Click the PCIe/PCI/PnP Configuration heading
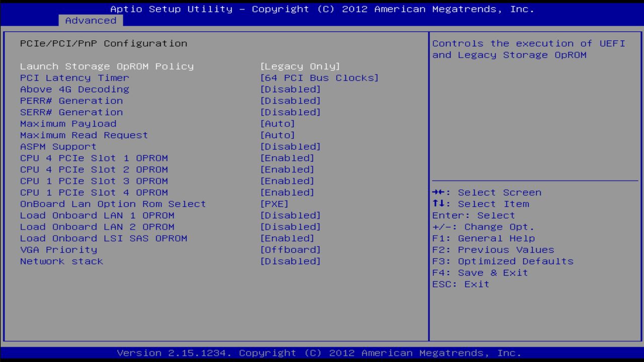 coord(104,44)
